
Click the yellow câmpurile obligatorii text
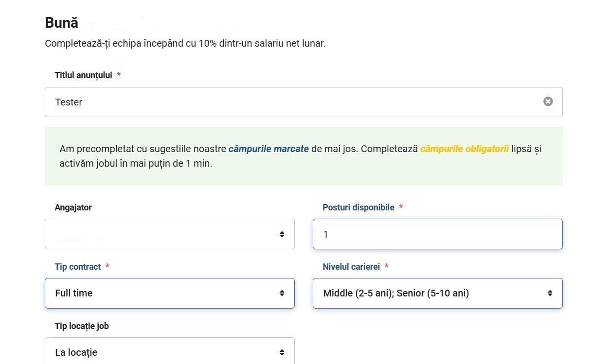465,149
